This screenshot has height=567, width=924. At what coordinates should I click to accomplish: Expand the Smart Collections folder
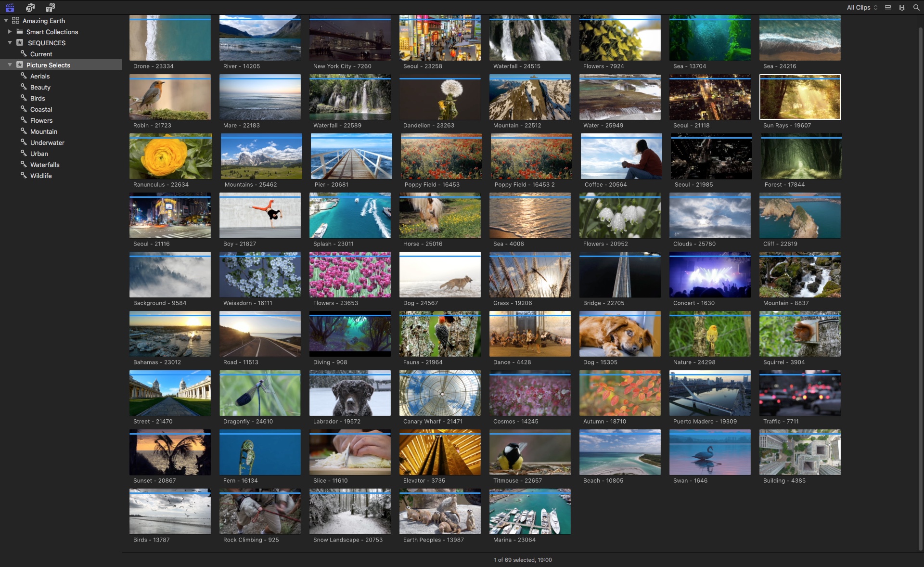pos(10,32)
